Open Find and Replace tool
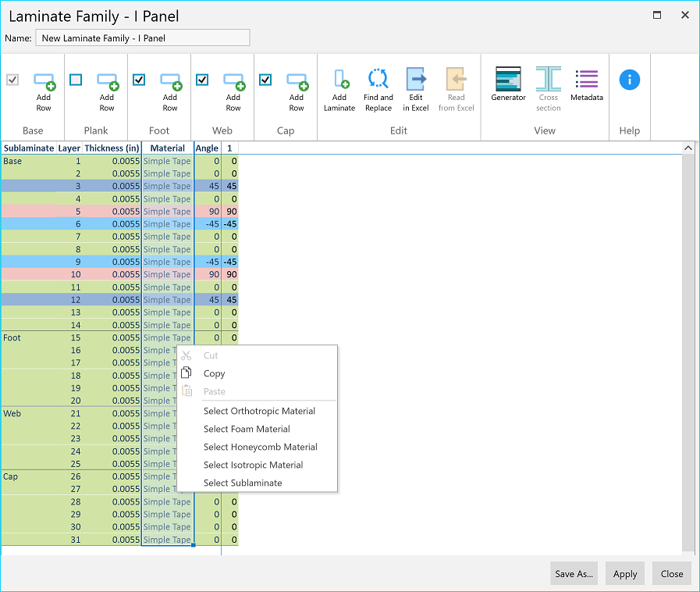The width and height of the screenshot is (700, 592). (378, 79)
